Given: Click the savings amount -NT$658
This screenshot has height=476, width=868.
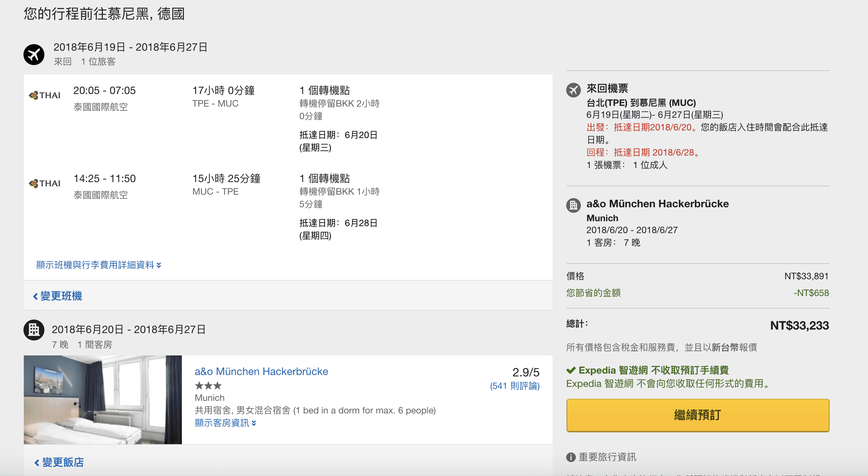Looking at the screenshot, I should 811,293.
